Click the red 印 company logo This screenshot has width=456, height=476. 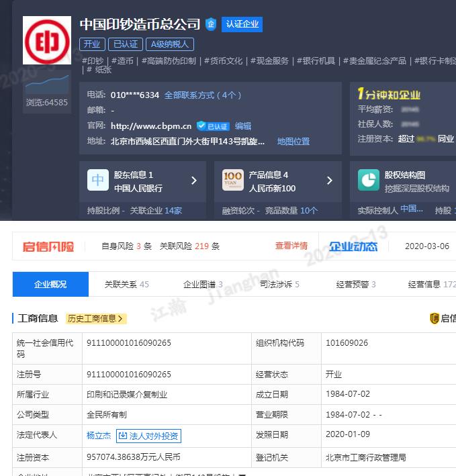click(47, 40)
